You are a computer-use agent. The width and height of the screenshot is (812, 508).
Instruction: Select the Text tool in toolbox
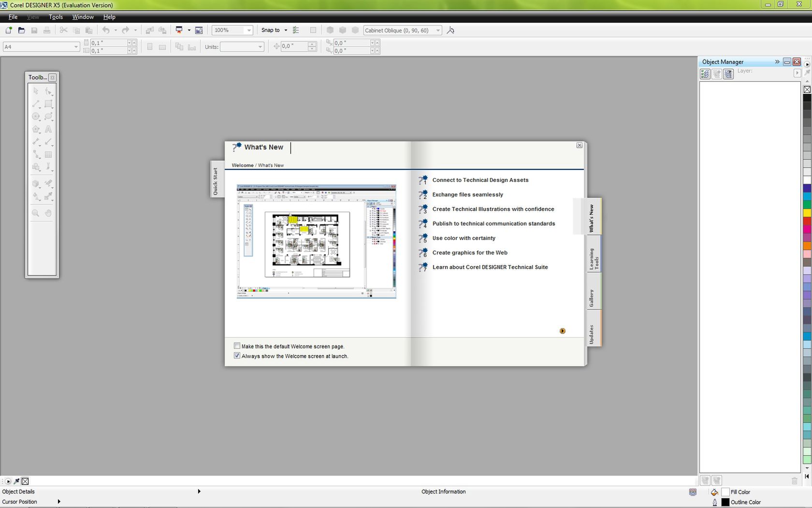48,129
